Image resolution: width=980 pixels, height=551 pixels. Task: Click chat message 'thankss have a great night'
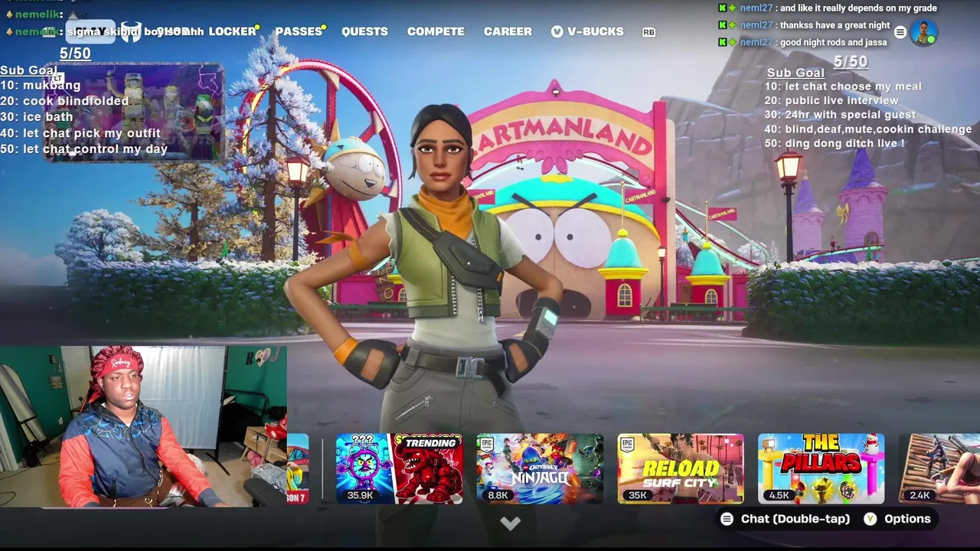pyautogui.click(x=835, y=25)
